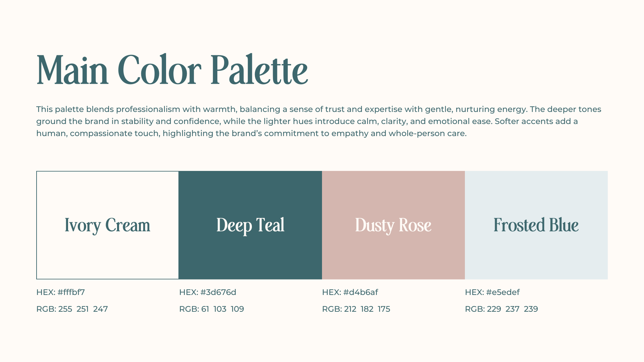The width and height of the screenshot is (644, 362).
Task: Select the Deep Teal color swatch
Action: point(250,225)
